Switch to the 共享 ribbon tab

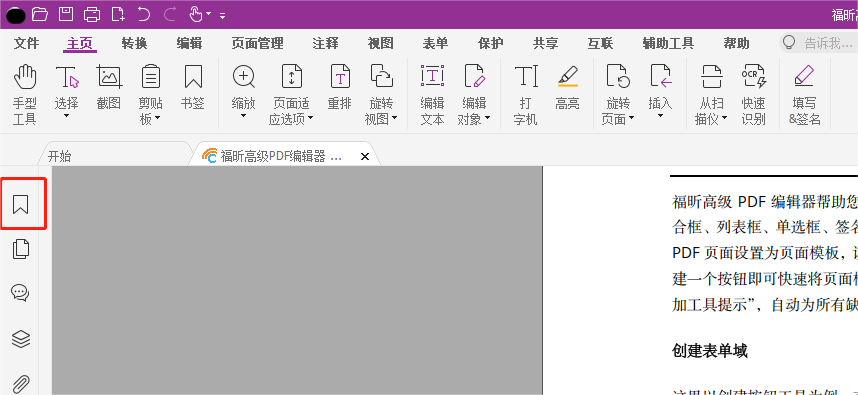(546, 43)
